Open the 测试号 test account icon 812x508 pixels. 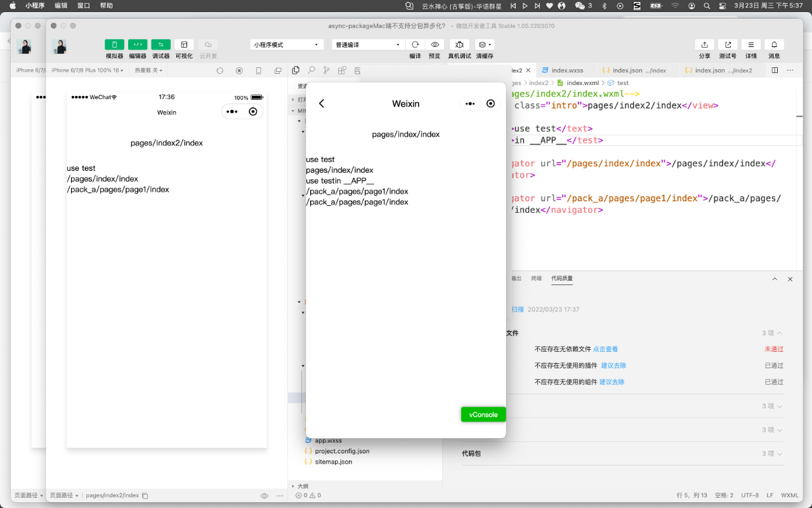[x=728, y=44]
